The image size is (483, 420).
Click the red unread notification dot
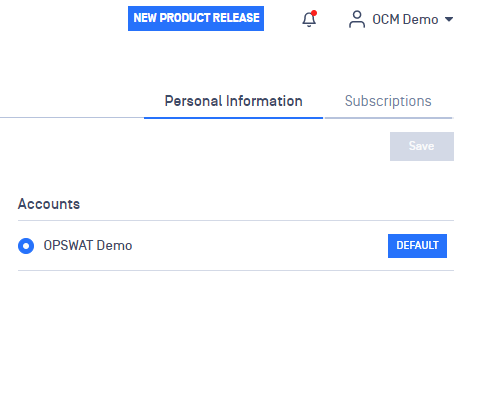[314, 13]
